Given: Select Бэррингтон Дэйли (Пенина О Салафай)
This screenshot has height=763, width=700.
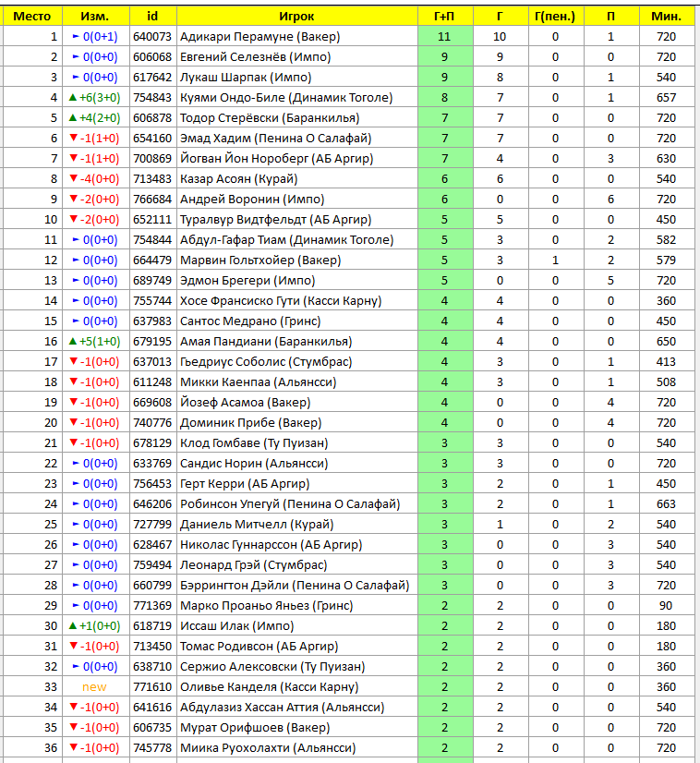Looking at the screenshot, I should (x=295, y=585).
